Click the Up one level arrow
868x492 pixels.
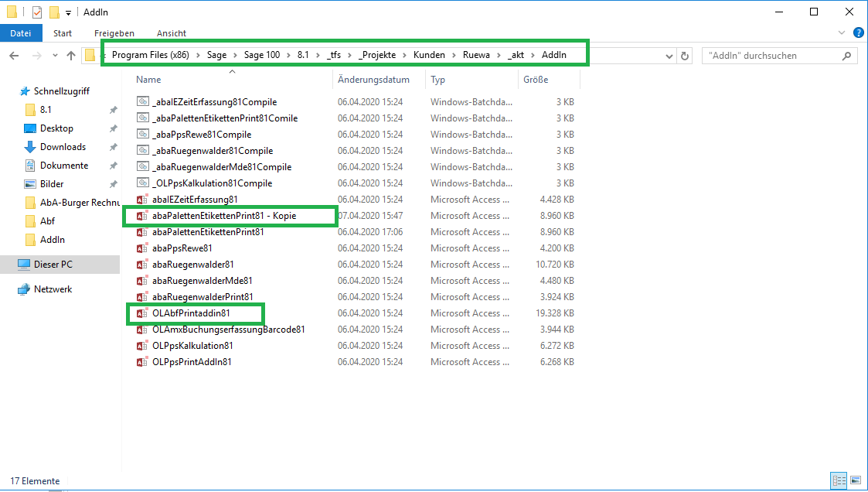(x=71, y=56)
